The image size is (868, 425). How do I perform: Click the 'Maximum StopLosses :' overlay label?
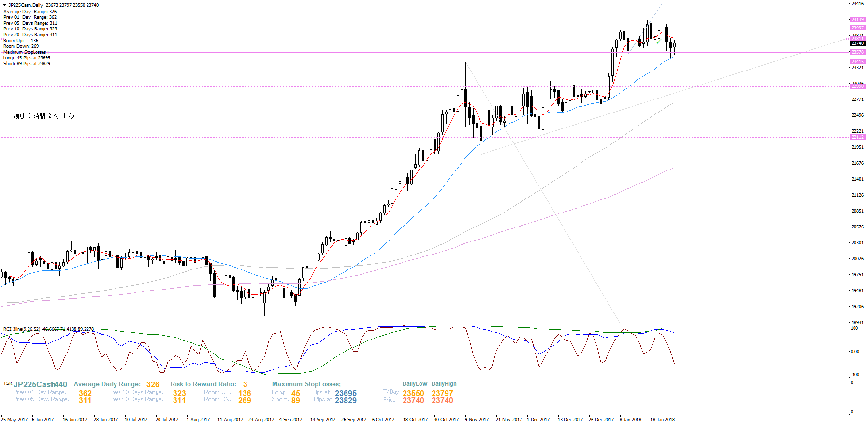click(26, 52)
